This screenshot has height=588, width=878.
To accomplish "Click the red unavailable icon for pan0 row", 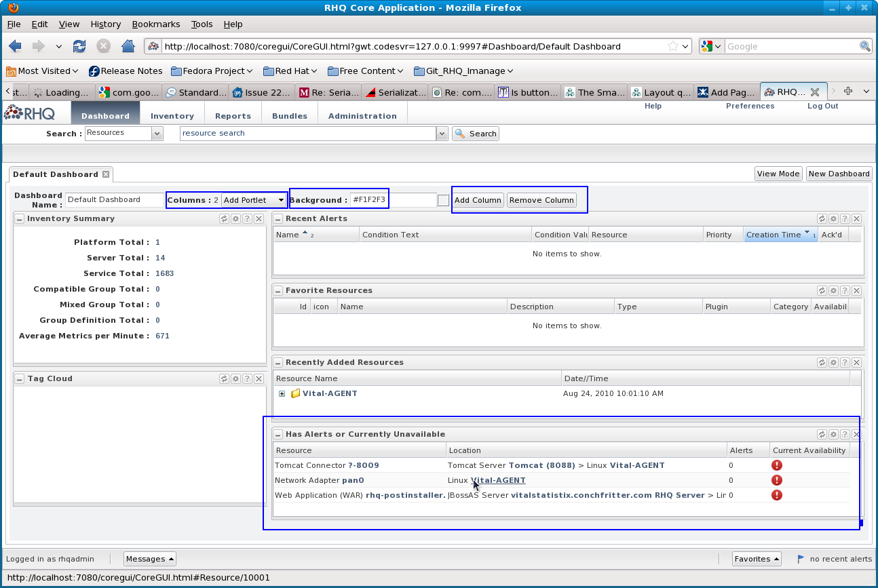I will 777,480.
